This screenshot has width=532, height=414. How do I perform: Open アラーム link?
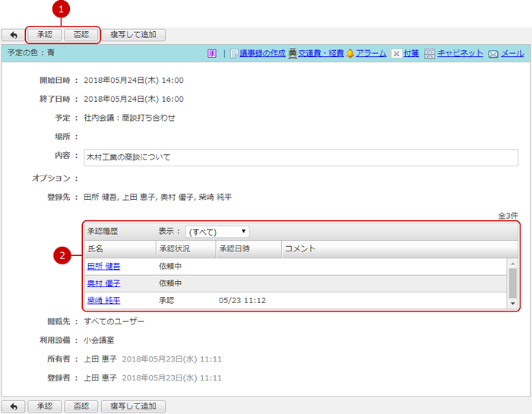click(371, 54)
